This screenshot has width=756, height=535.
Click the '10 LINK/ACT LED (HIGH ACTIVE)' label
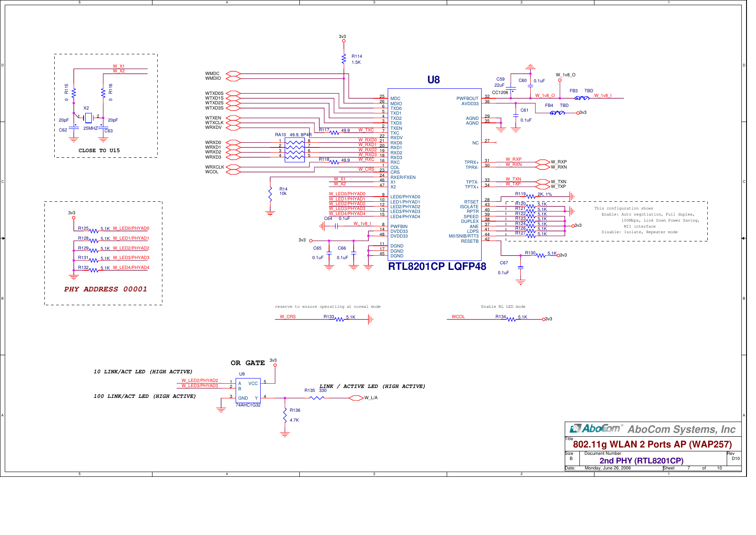point(143,372)
